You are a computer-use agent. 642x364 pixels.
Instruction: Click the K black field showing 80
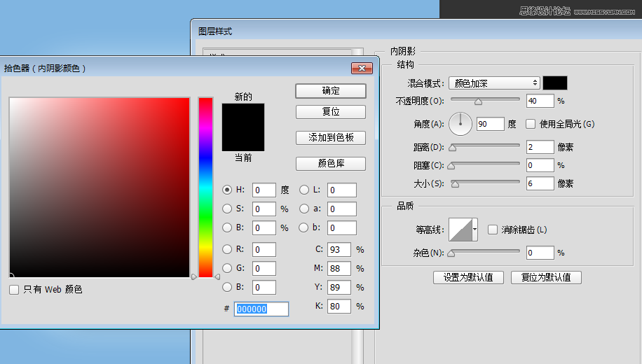point(339,306)
